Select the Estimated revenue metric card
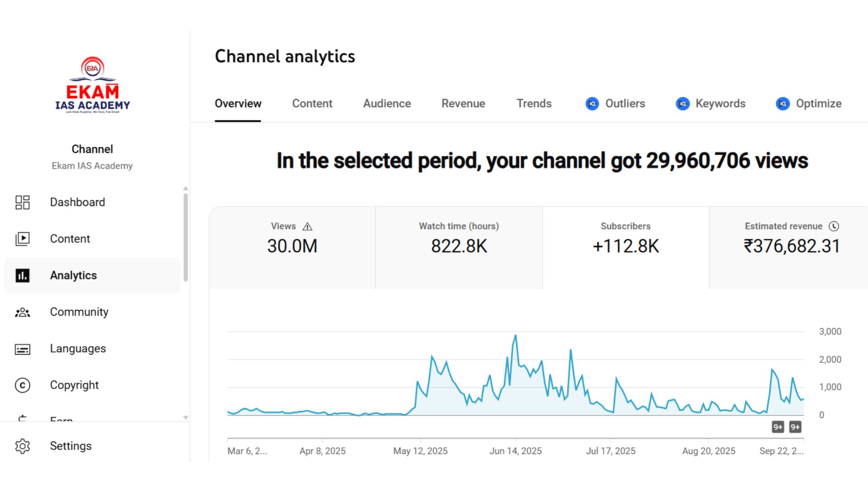The image size is (868, 488). click(789, 248)
